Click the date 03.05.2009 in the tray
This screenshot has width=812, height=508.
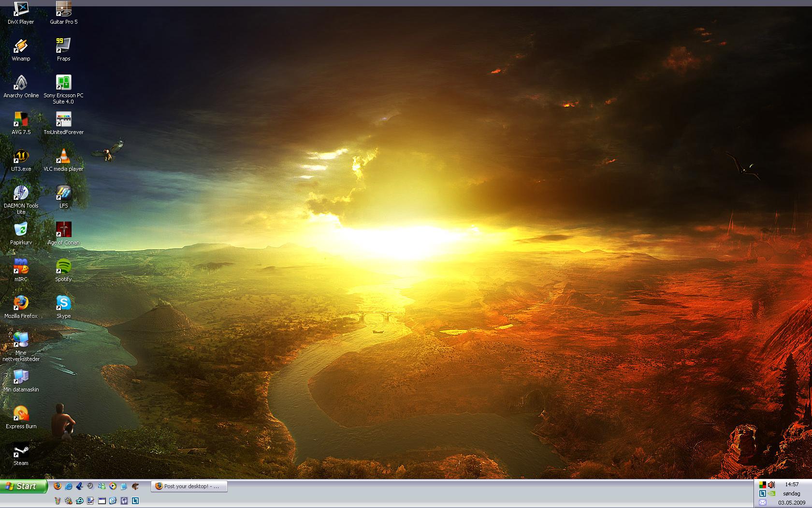coord(792,502)
